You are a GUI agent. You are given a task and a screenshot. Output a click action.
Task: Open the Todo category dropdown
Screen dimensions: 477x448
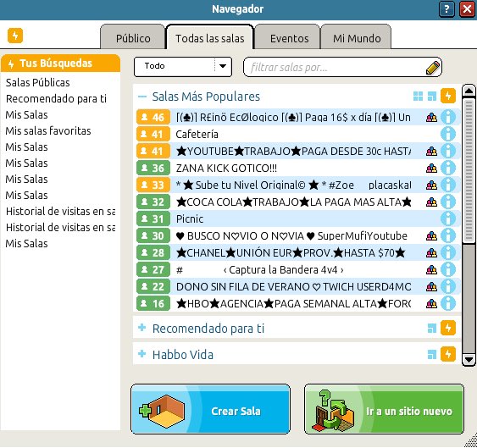[183, 66]
